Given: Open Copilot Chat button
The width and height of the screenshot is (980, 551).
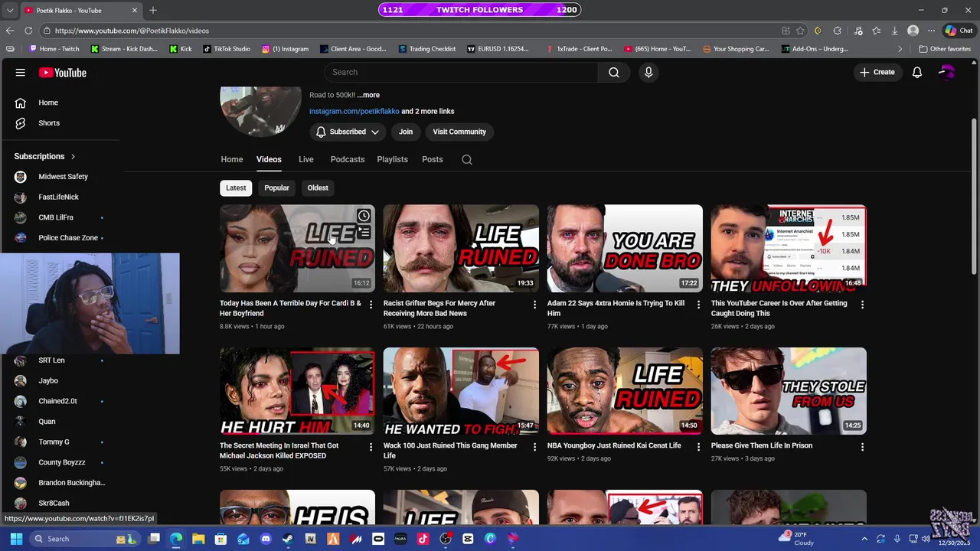Looking at the screenshot, I should click(x=959, y=31).
